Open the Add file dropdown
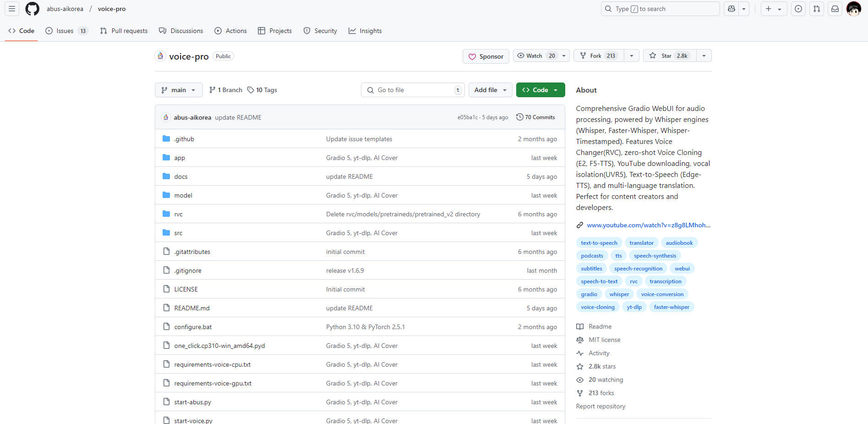The height and width of the screenshot is (424, 868). (490, 90)
